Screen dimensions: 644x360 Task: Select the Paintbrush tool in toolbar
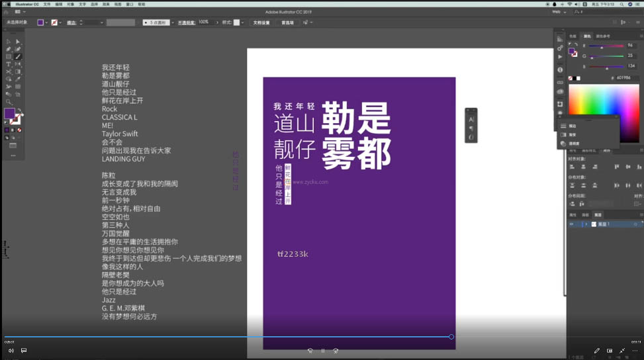[x=18, y=57]
